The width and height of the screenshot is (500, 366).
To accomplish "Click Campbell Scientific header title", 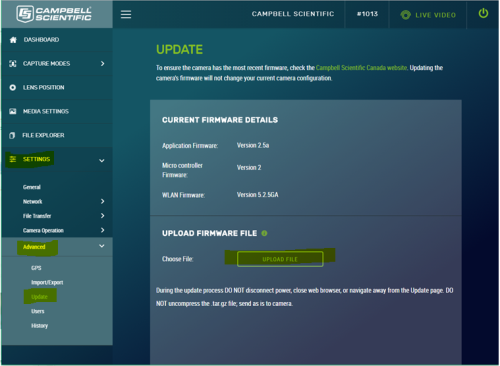I will click(x=293, y=14).
